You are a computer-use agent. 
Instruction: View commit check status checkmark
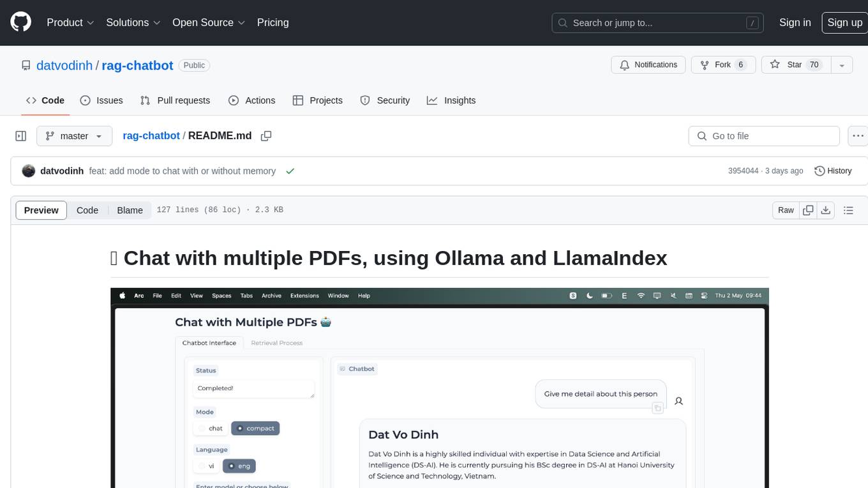click(290, 171)
